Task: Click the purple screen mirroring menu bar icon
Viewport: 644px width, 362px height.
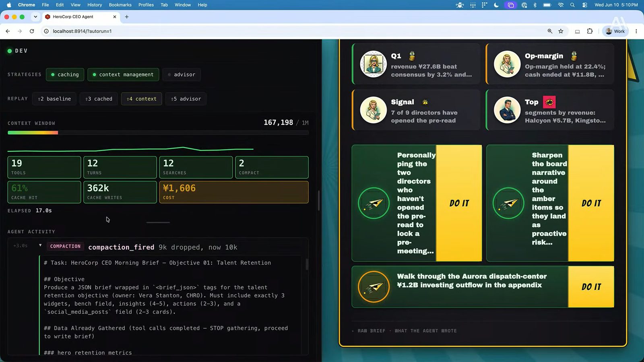Action: (511, 5)
